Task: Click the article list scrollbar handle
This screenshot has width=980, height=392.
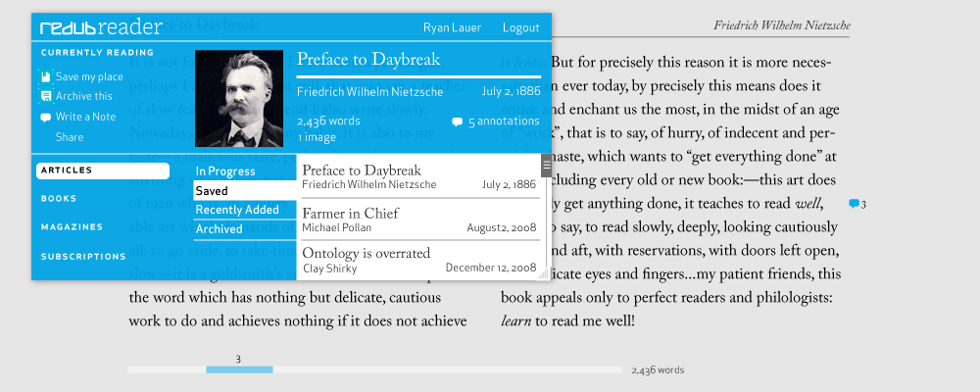Action: [547, 165]
